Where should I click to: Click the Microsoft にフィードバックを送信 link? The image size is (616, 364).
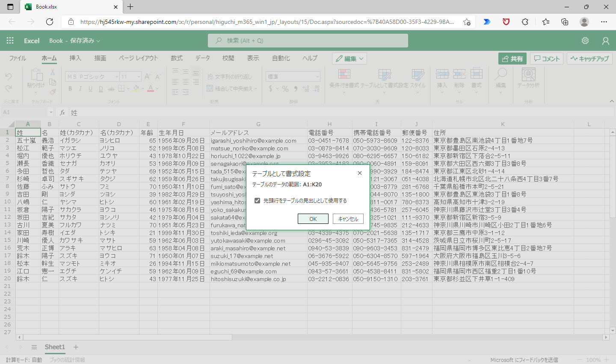tap(524, 360)
